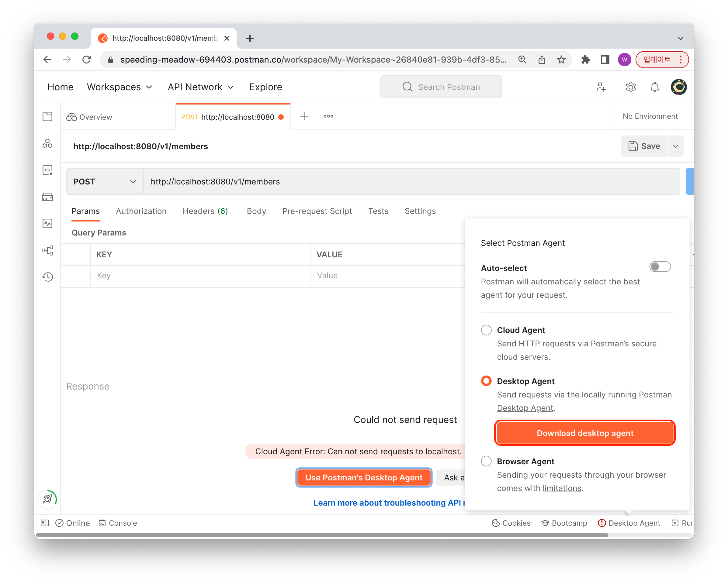Open the invite people icon
728x584 pixels.
pos(601,87)
